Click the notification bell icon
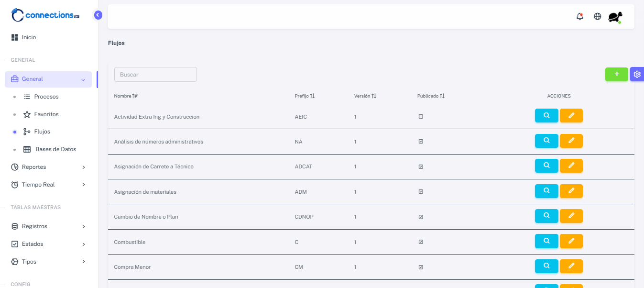The width and height of the screenshot is (644, 288). 579,16
